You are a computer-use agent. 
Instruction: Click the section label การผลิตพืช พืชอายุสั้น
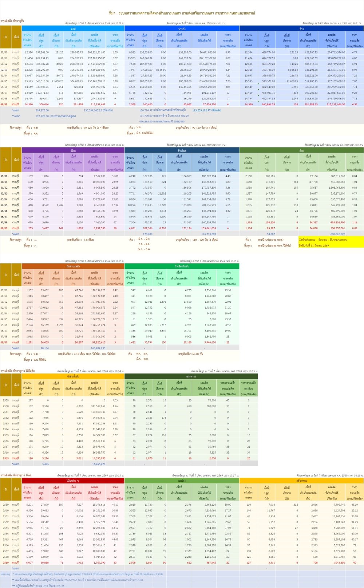[12, 21]
